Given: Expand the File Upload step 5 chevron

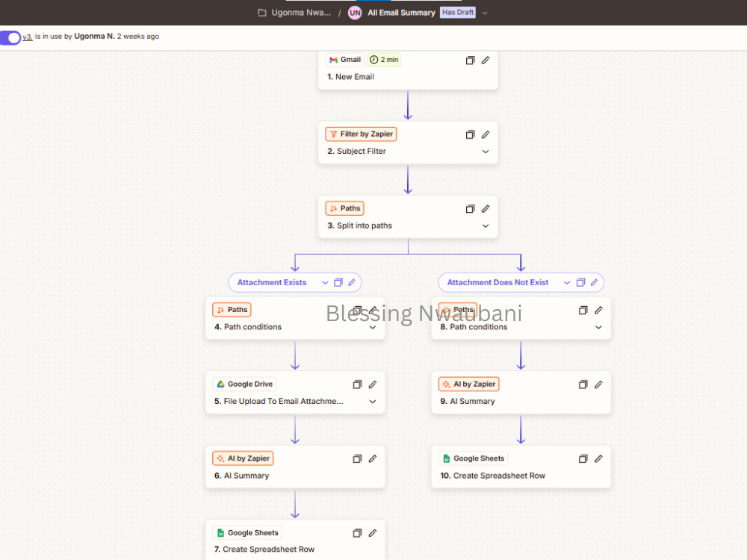Looking at the screenshot, I should tap(373, 402).
